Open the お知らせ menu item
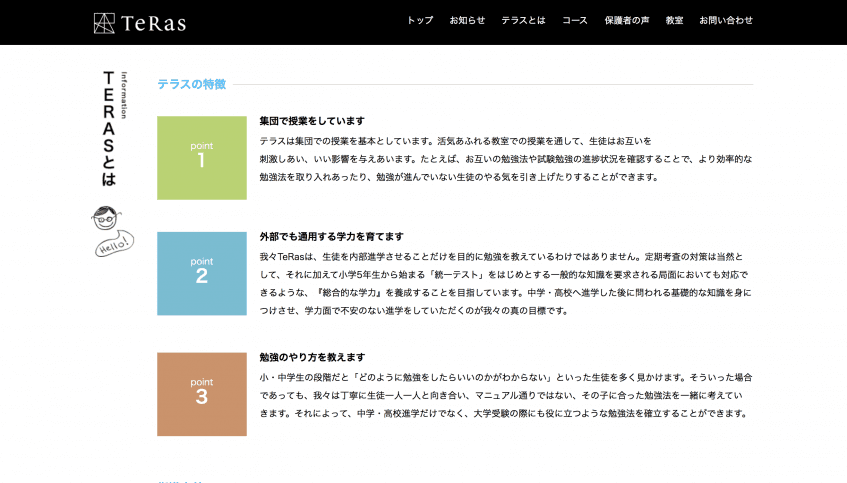The height and width of the screenshot is (483, 847). pos(467,21)
